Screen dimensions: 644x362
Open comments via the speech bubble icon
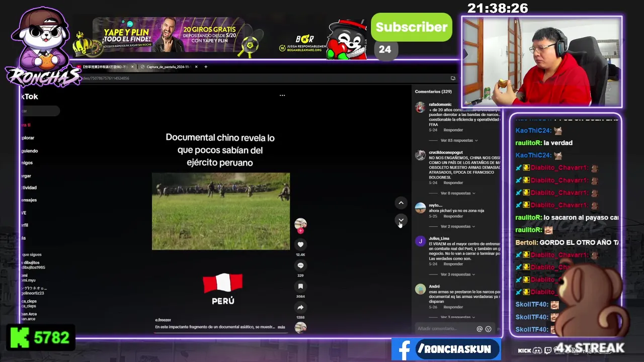pos(300,265)
